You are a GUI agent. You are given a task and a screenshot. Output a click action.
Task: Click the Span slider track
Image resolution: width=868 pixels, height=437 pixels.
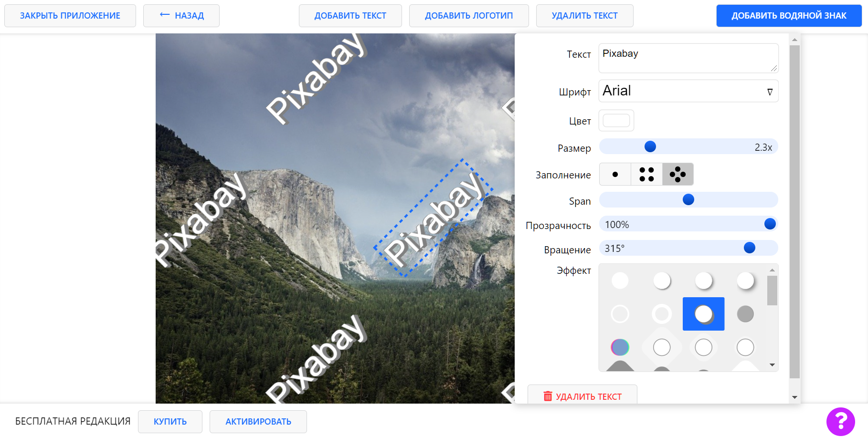click(x=688, y=199)
